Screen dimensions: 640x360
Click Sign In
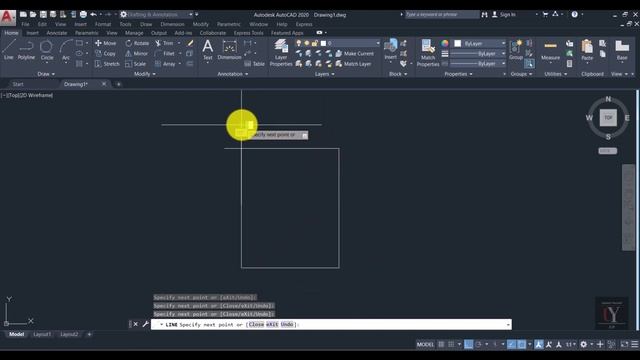coord(504,15)
